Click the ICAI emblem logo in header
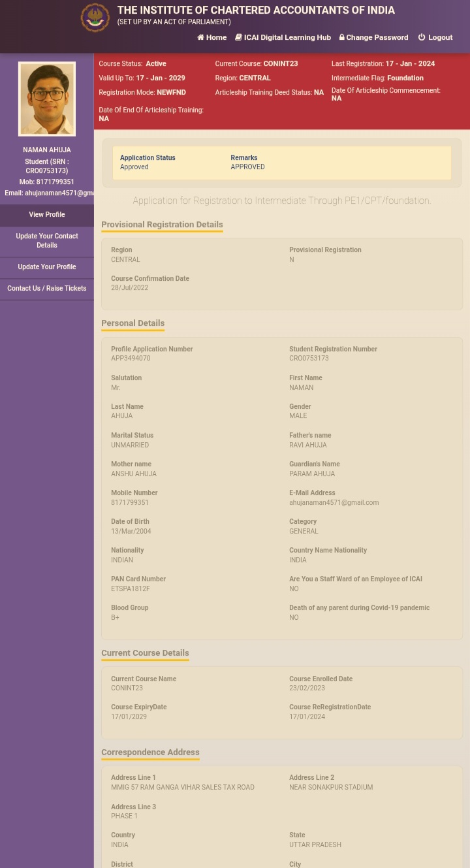Screen dimensions: 470x868 pos(95,18)
